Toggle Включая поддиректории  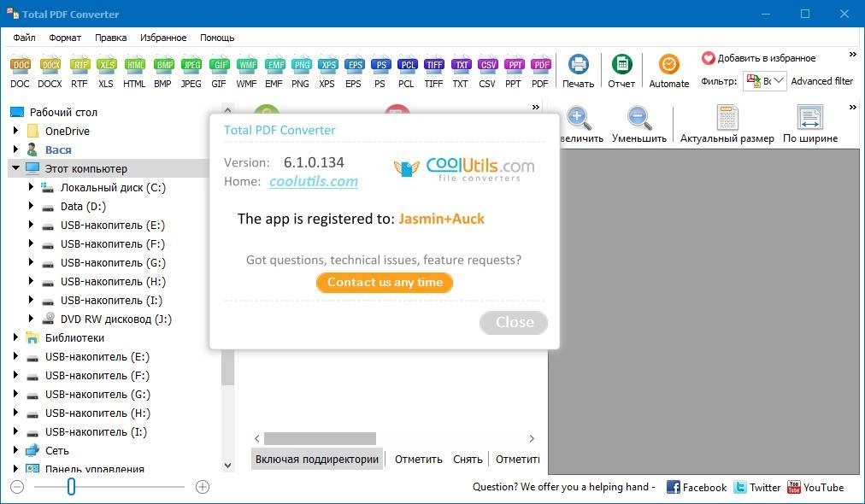[317, 460]
